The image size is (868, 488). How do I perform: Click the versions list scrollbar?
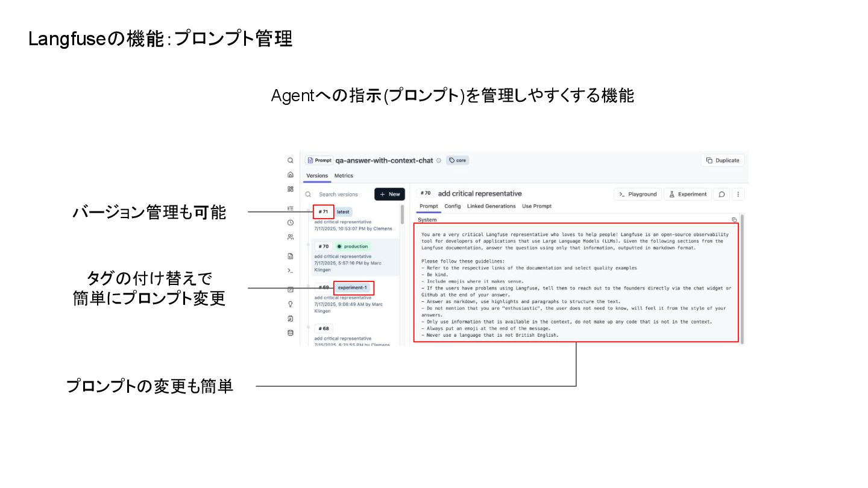pyautogui.click(x=402, y=215)
